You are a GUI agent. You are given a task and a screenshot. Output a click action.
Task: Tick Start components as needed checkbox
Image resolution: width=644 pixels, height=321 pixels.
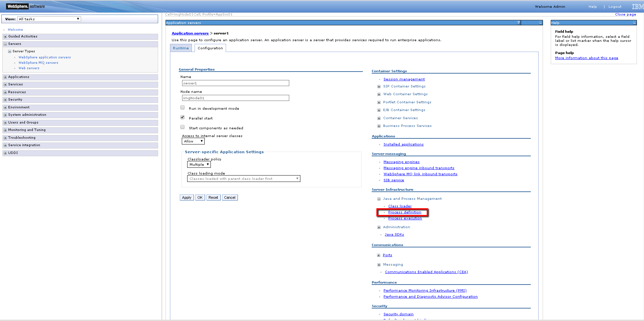point(182,127)
